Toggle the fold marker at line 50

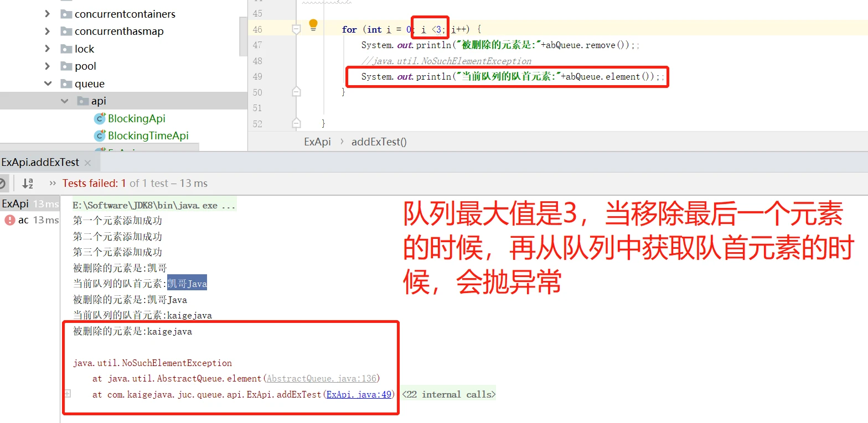(296, 92)
